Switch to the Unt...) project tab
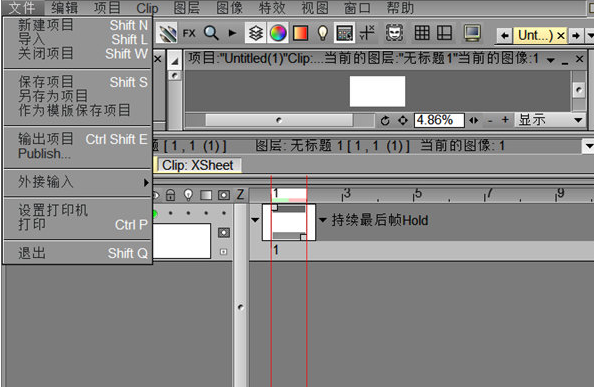Screen dimensions: 594x387 535,36
